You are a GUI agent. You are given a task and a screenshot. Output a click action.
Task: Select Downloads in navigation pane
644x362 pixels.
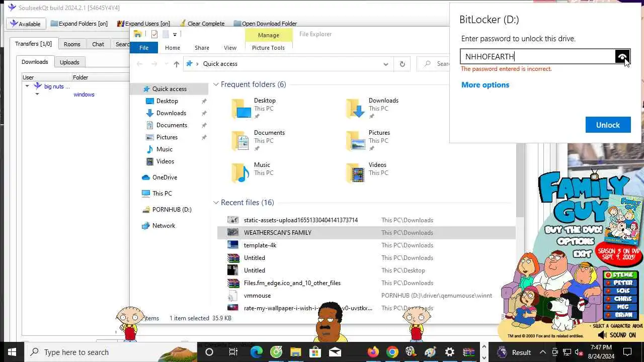(171, 113)
